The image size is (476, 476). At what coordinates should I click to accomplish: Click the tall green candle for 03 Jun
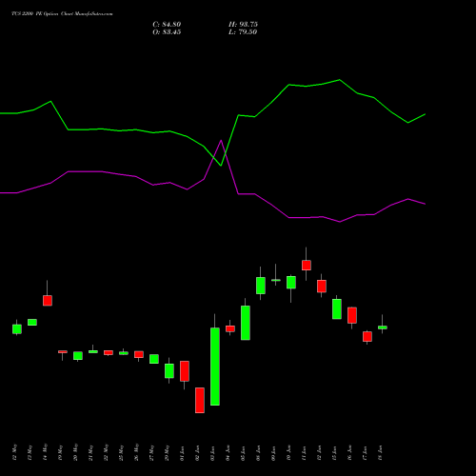tap(215, 367)
